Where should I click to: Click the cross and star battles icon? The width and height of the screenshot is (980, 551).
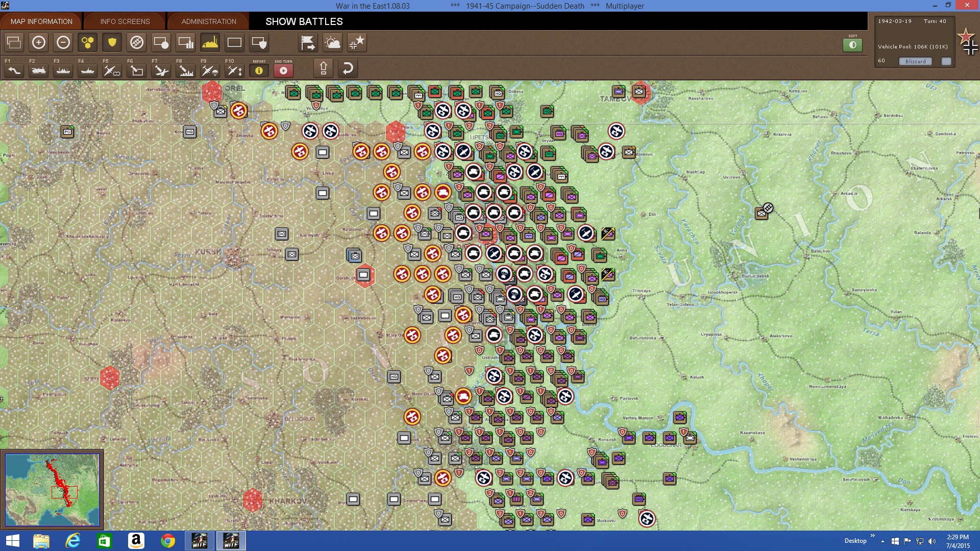click(x=357, y=42)
